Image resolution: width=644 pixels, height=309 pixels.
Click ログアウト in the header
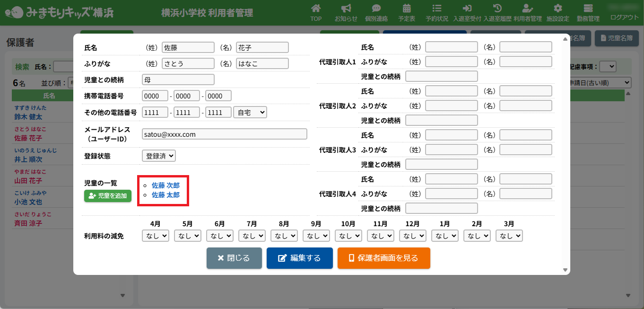pyautogui.click(x=624, y=18)
